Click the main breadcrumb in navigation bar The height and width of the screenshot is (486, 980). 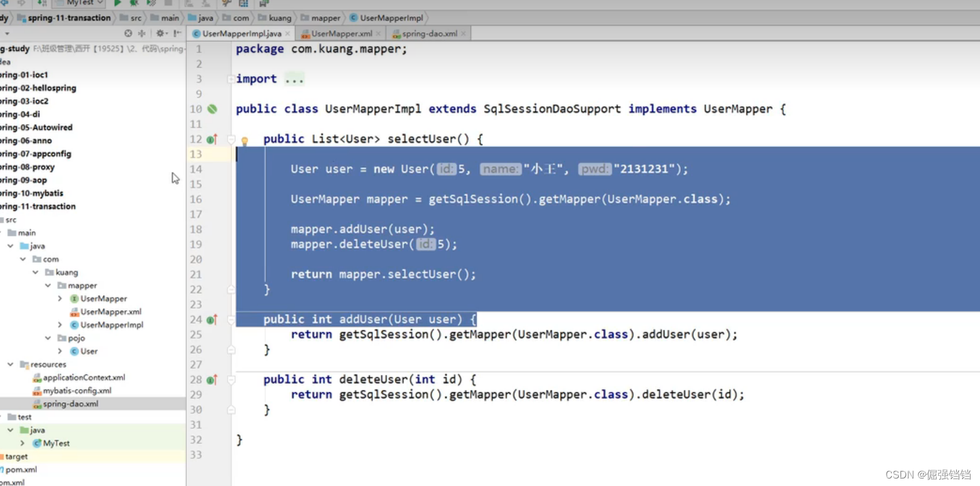point(164,18)
